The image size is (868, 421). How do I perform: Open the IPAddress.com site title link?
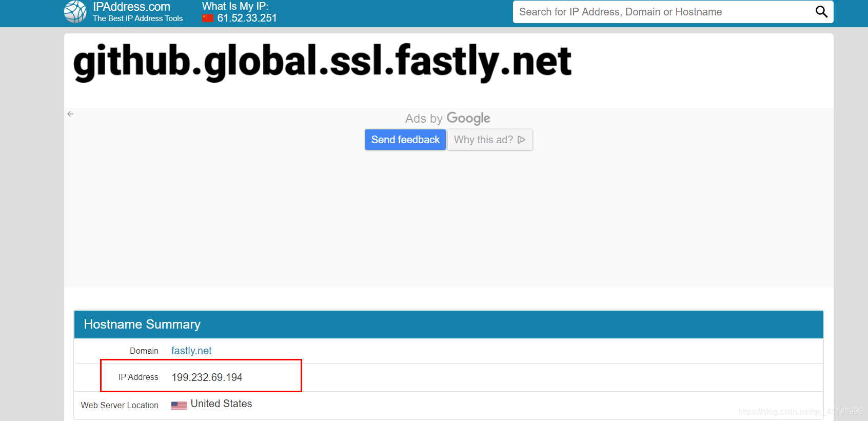click(x=131, y=7)
